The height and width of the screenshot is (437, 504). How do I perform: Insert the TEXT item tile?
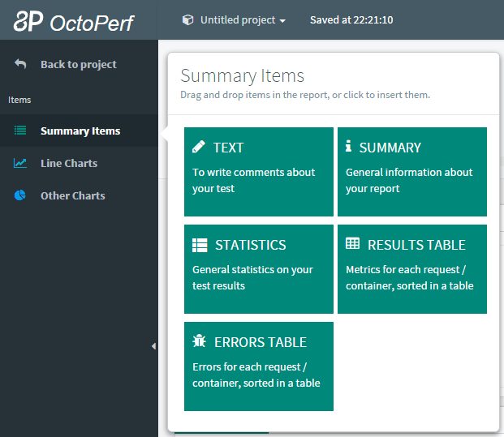[x=259, y=172]
